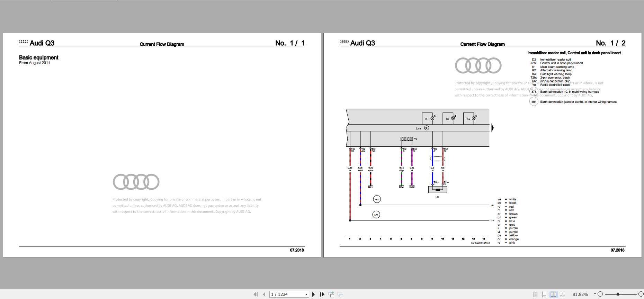This screenshot has width=644, height=299.
Task: Go to the previous page
Action: 264,294
